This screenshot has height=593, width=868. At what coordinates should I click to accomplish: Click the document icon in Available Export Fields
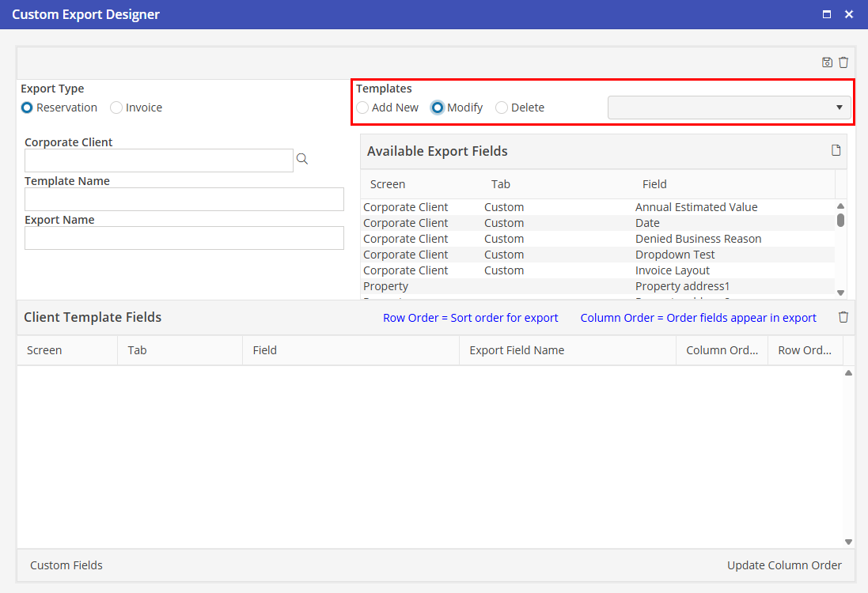pyautogui.click(x=836, y=151)
